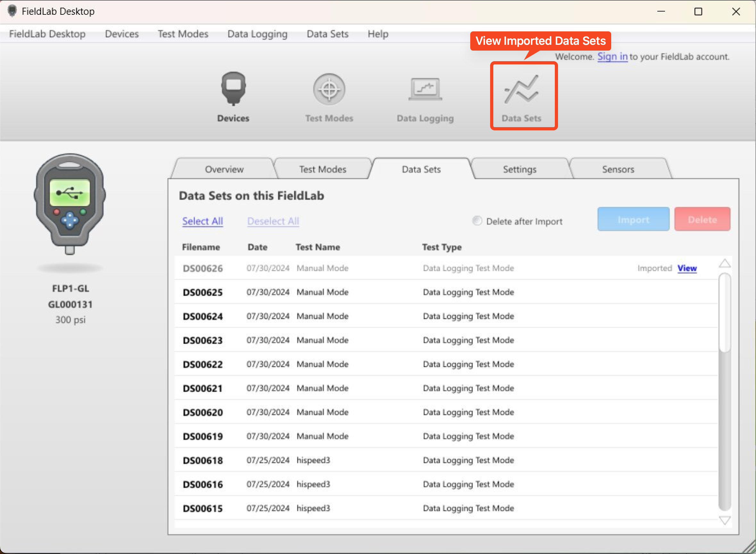Screen dimensions: 756x554
Task: View the imported DS00626 data set
Action: click(x=687, y=268)
